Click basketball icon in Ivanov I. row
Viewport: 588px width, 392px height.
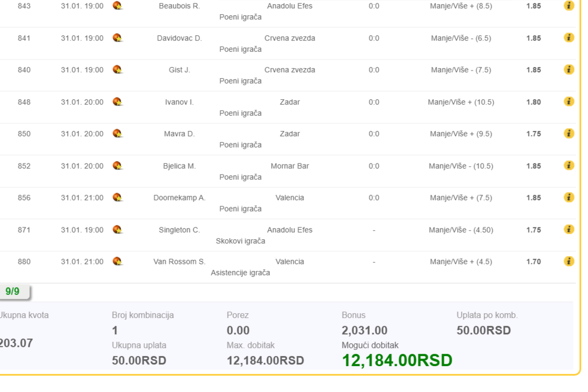coord(118,102)
